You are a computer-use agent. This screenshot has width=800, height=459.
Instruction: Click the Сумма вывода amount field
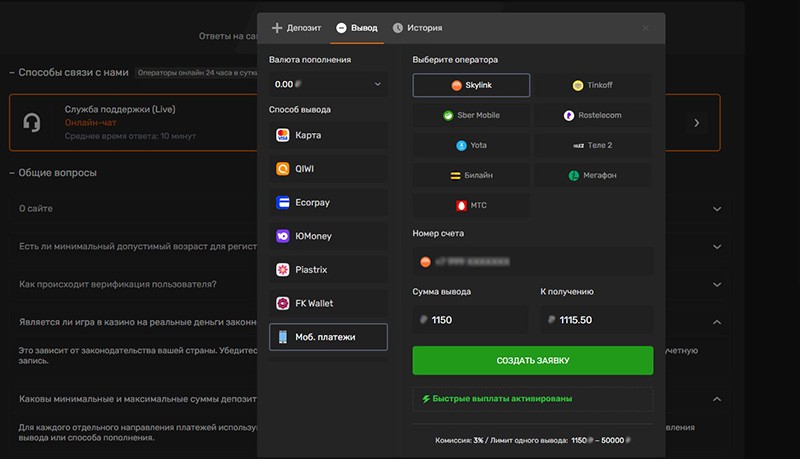[x=472, y=320]
